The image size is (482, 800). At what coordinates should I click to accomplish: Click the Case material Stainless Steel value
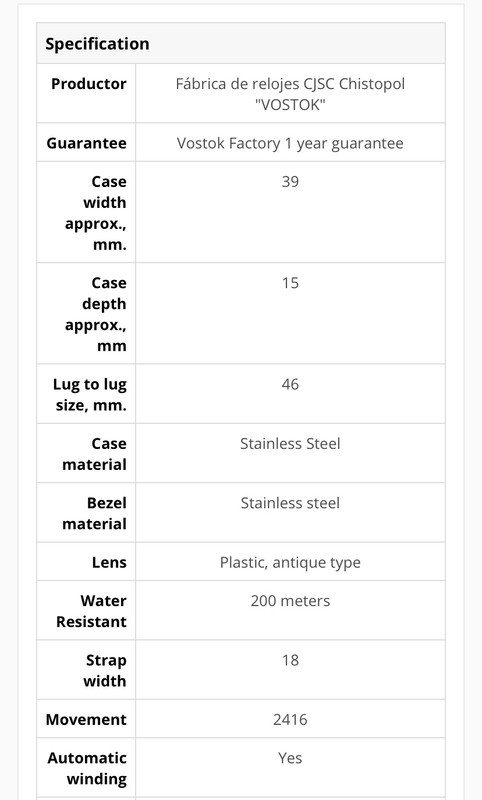[x=290, y=443]
